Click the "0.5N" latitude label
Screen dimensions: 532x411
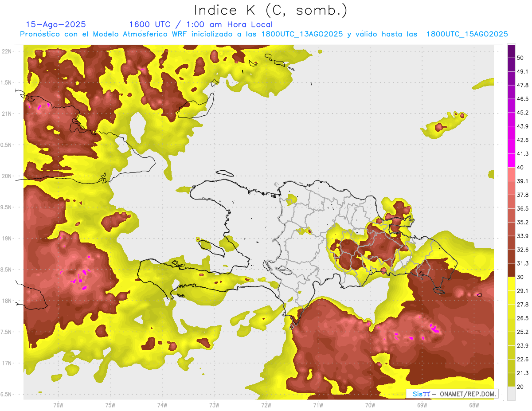[6, 145]
